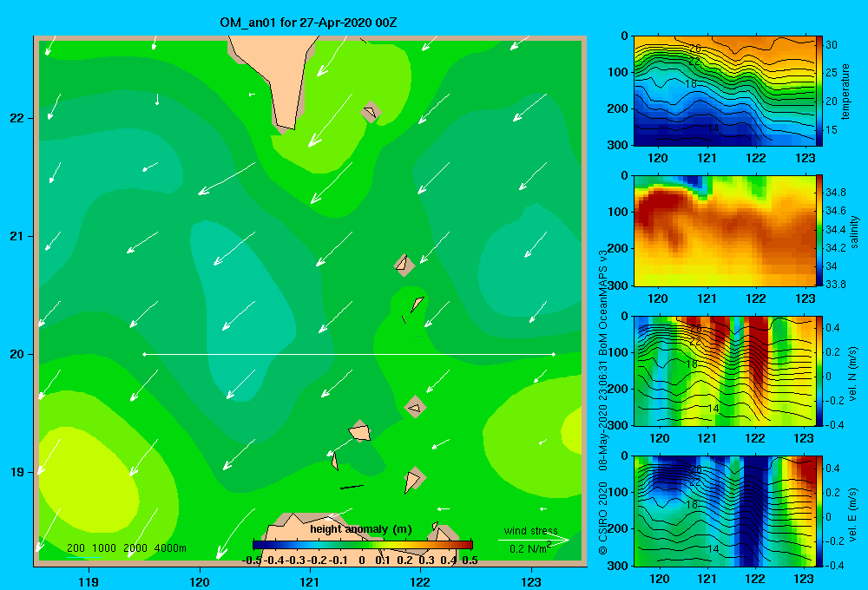Click the vel. E scale value -0.4

(834, 565)
